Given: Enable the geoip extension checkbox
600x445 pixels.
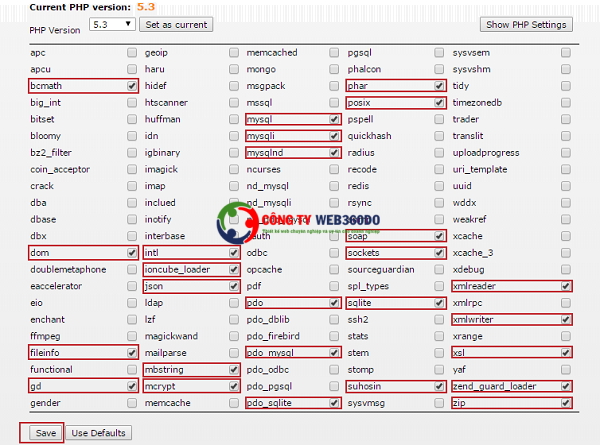Looking at the screenshot, I should coord(234,52).
